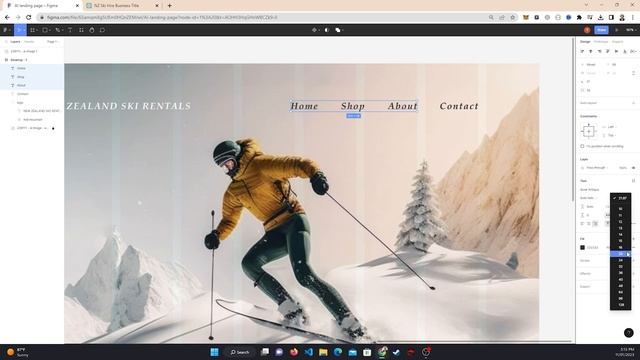The height and width of the screenshot is (360, 640).
Task: Switch to the Inspect tab
Action: tap(617, 42)
